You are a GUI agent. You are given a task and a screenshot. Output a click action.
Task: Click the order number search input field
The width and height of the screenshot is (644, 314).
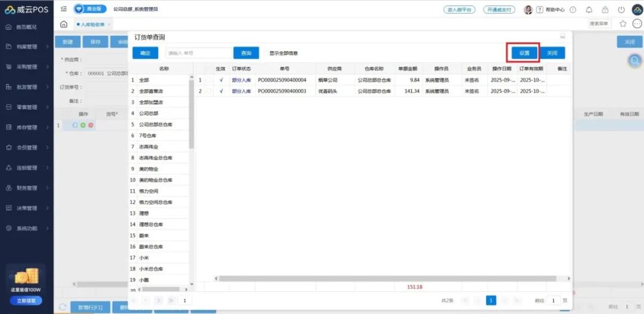pyautogui.click(x=199, y=53)
